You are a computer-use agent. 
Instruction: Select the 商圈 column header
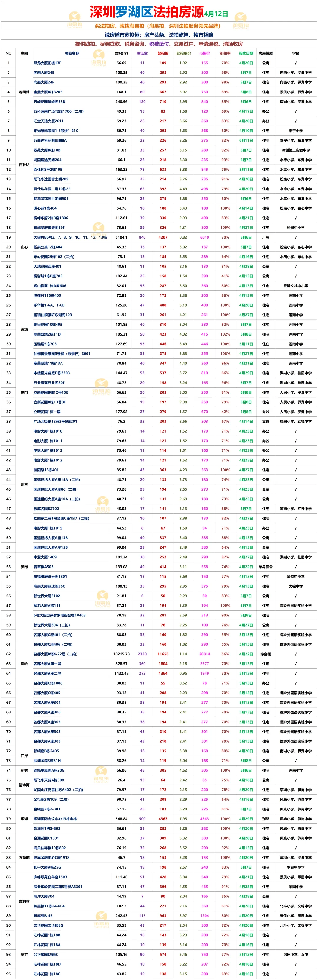24,53
